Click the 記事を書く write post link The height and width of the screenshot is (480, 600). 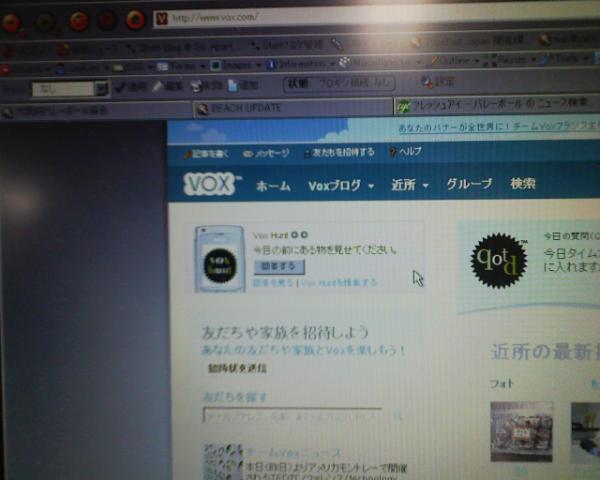tap(205, 154)
